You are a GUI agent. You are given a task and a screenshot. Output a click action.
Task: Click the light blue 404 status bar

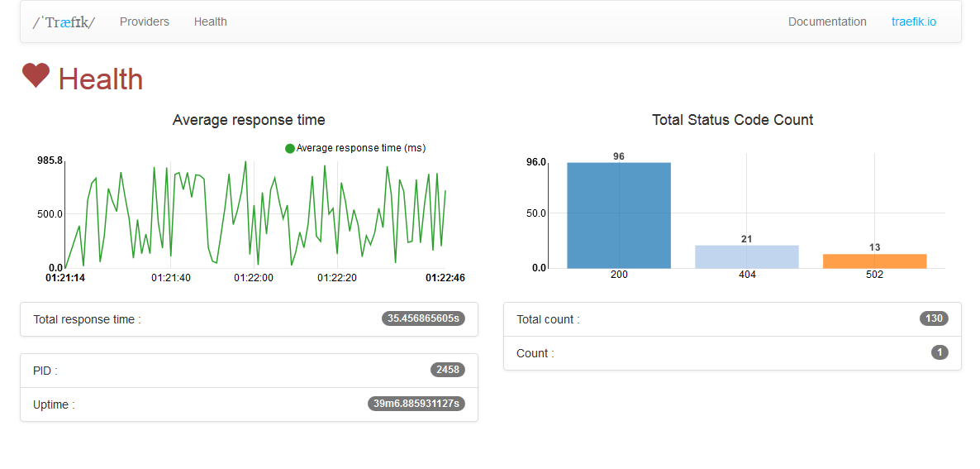point(747,256)
